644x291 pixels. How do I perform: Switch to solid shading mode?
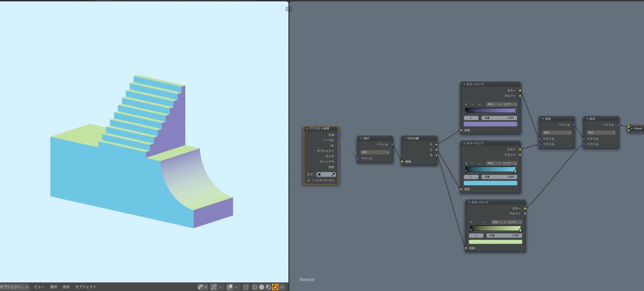(x=261, y=287)
